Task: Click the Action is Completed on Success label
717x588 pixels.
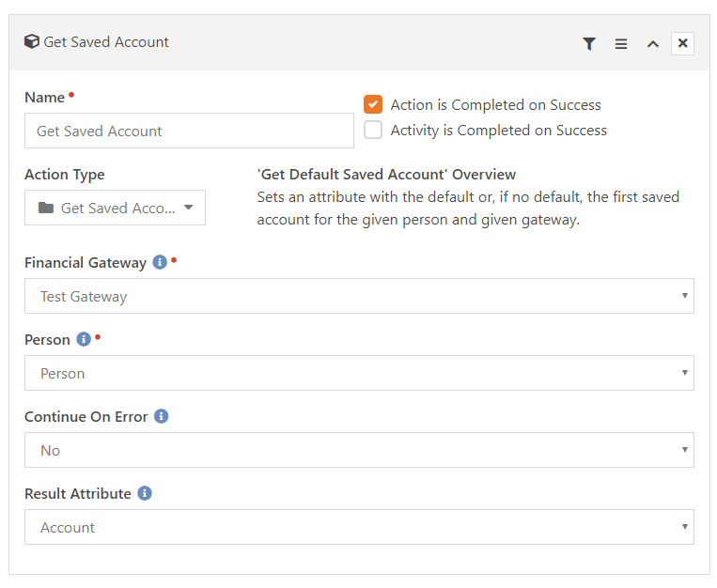Action: 495,105
